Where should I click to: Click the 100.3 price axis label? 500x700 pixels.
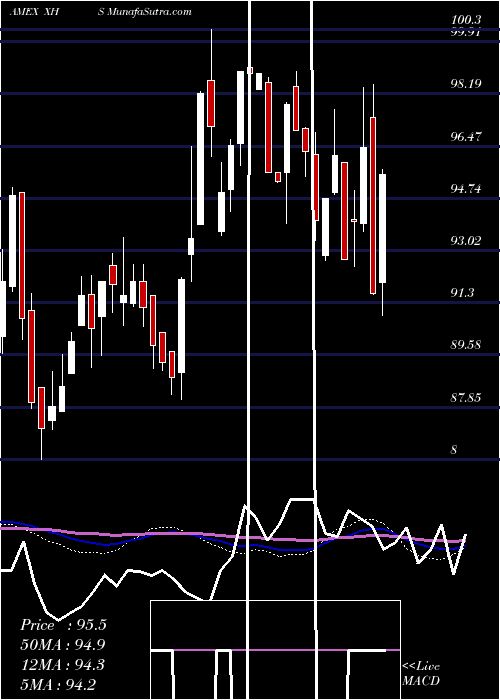(x=466, y=20)
